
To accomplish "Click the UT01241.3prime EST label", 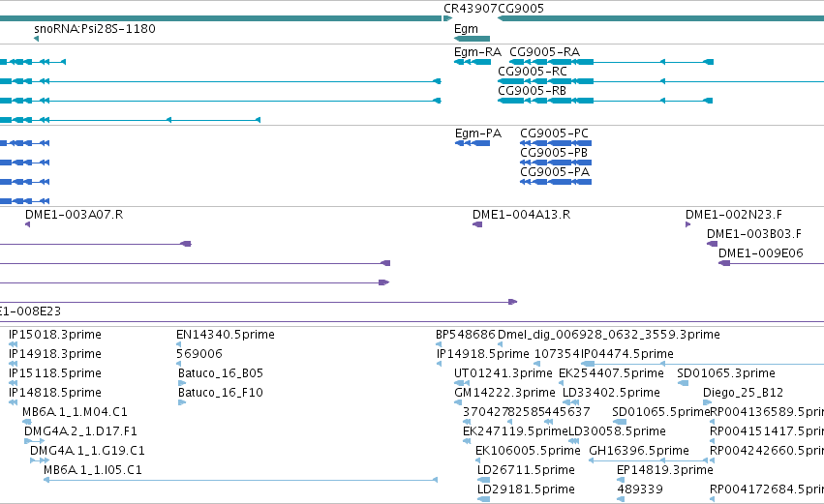I will 504,373.
